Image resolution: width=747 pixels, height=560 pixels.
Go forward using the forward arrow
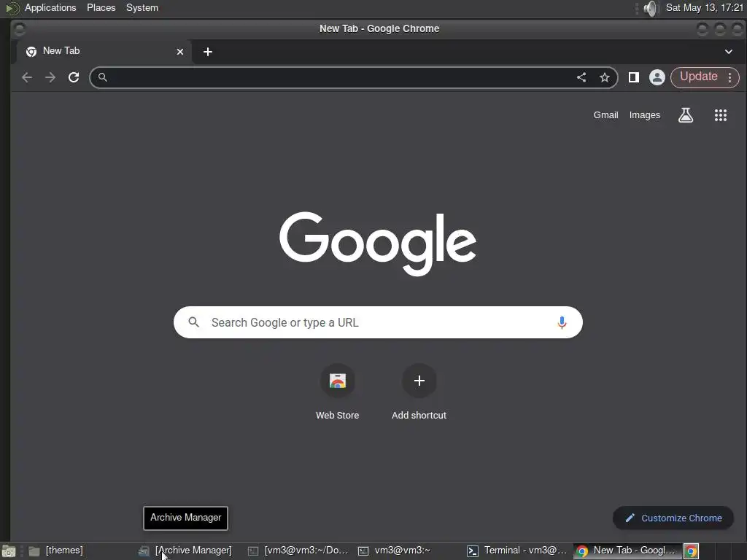click(x=50, y=77)
